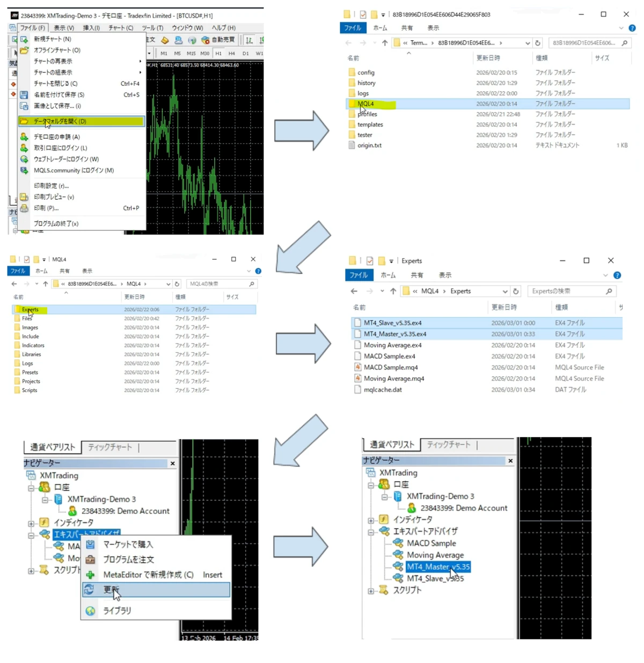The height and width of the screenshot is (663, 644).
Task: Select the origin.txt file
Action: coord(369,145)
